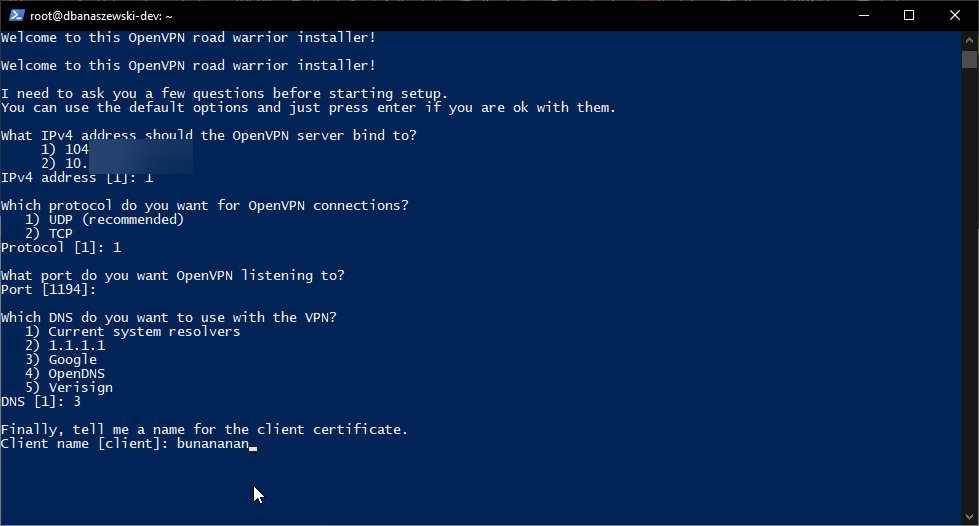Maximize the terminal window
979x526 pixels.
(909, 15)
